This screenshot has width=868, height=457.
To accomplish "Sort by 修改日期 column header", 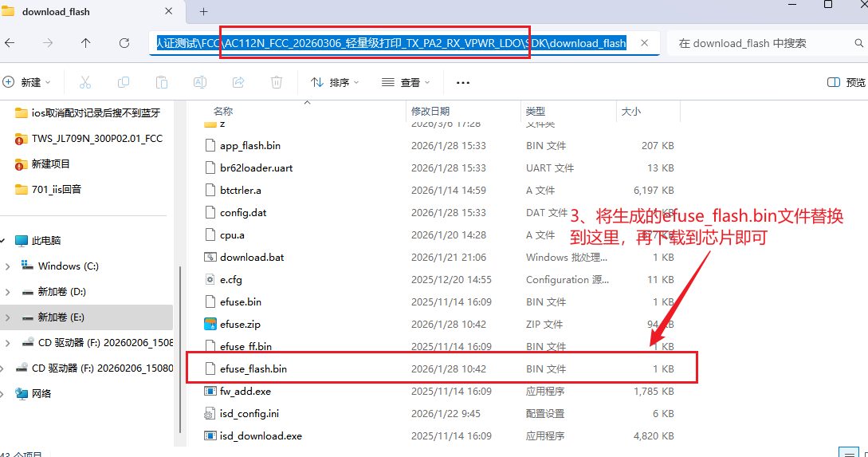I will 430,112.
